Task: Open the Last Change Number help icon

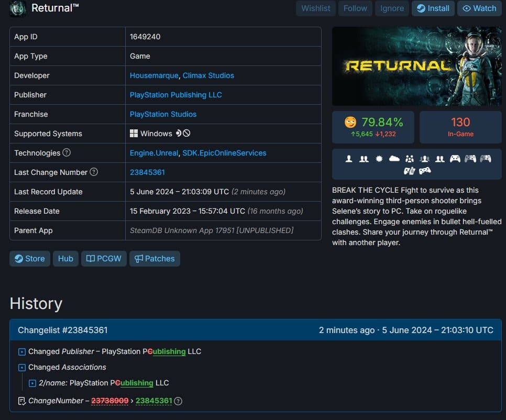Action: pos(94,172)
